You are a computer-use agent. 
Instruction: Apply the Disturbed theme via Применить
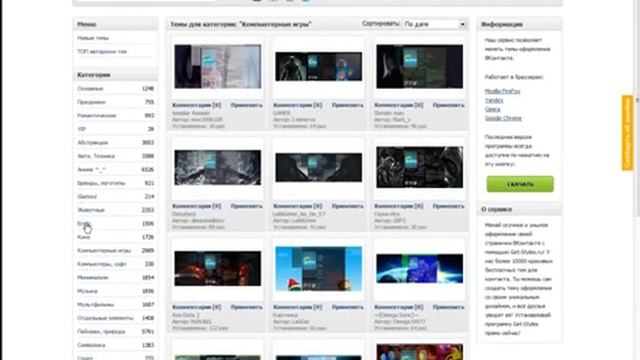pos(247,206)
